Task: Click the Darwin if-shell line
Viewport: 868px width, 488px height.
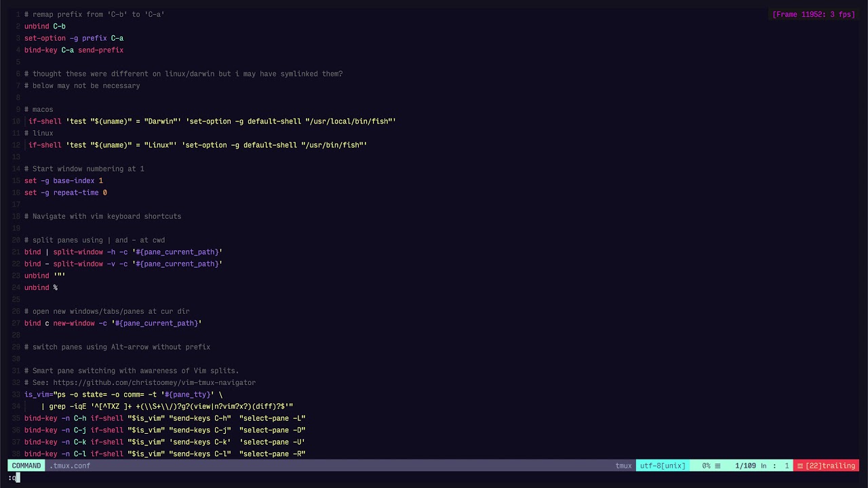Action: pyautogui.click(x=212, y=121)
